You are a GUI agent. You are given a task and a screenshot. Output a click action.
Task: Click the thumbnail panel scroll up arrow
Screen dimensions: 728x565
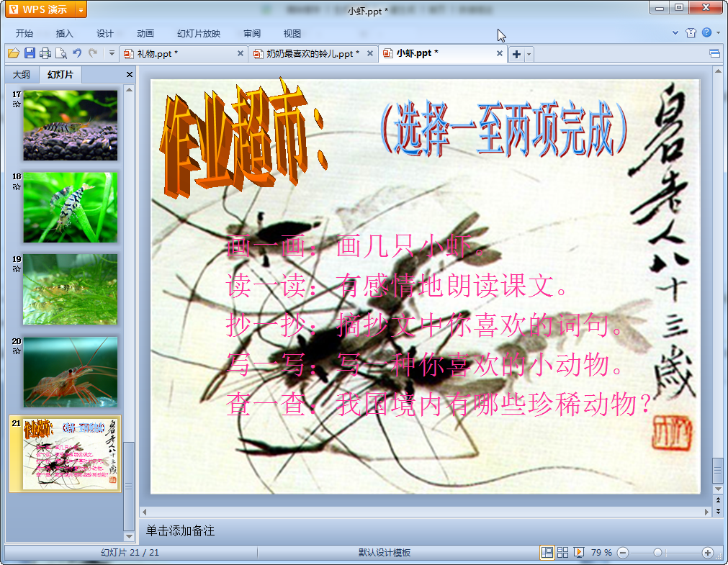(129, 89)
